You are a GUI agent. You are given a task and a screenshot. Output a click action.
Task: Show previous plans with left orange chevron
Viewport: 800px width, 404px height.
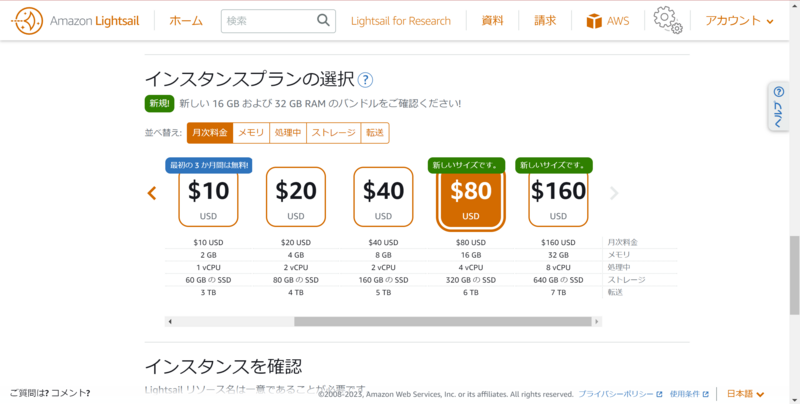[152, 193]
